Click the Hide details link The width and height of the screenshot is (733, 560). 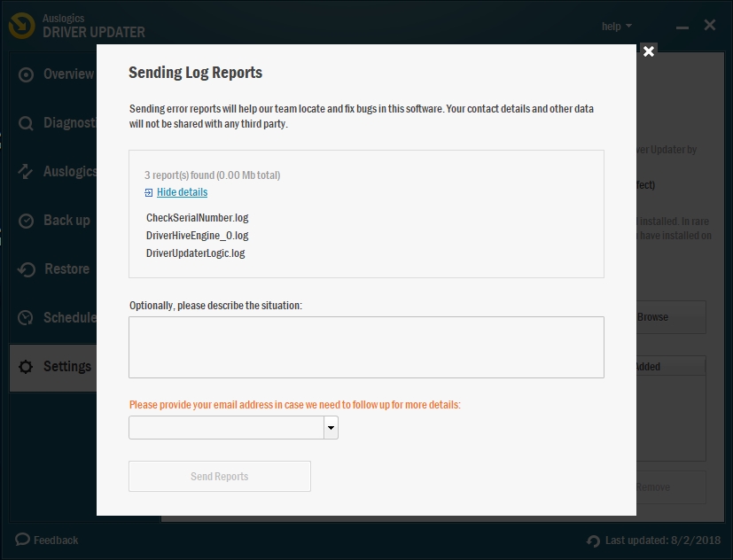[x=182, y=192]
